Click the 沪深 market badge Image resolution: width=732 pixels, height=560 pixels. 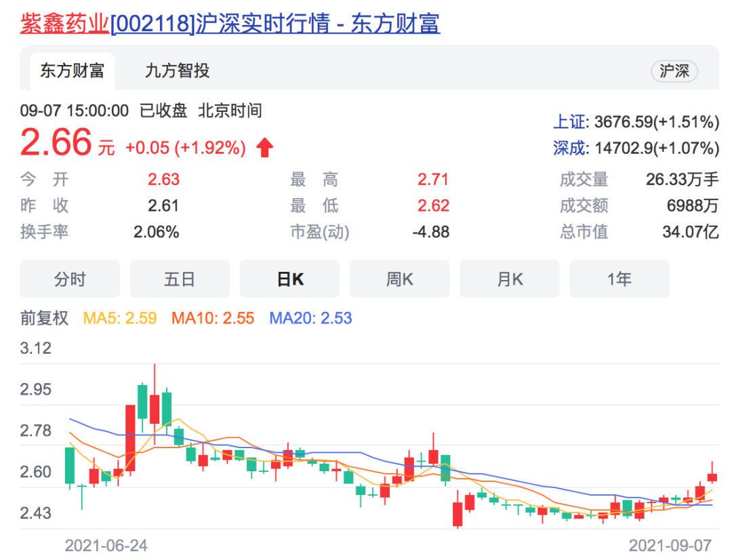674,72
